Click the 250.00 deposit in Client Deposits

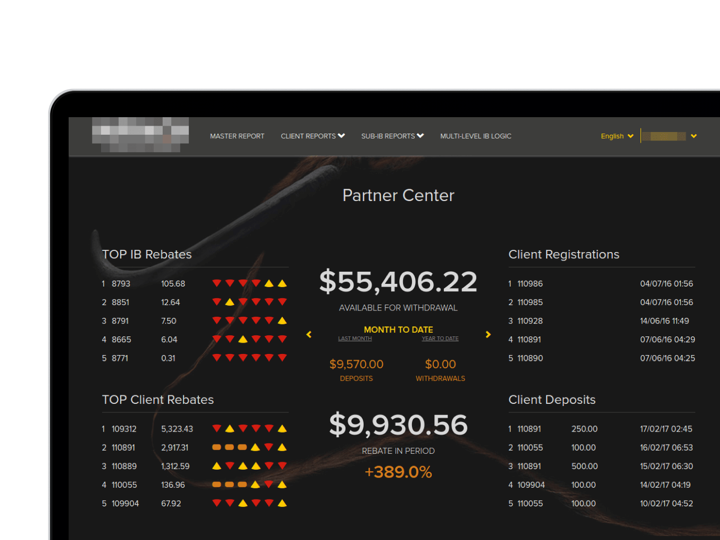[584, 429]
